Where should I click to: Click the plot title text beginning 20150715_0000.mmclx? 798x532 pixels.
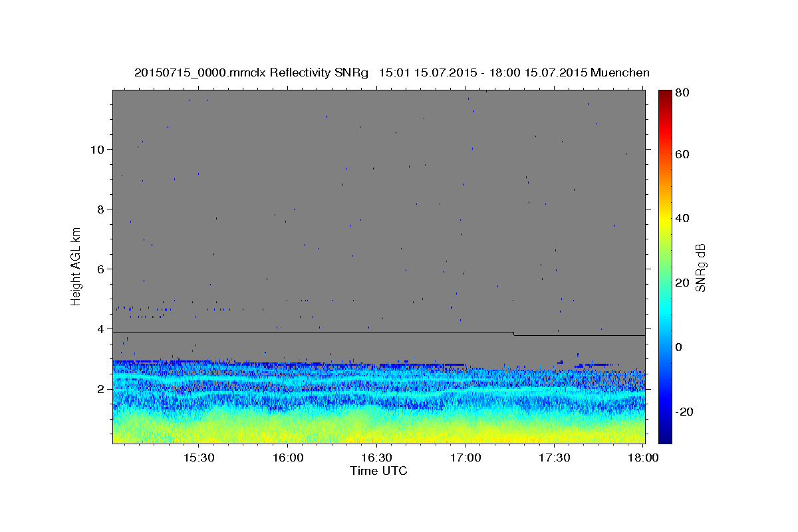392,72
